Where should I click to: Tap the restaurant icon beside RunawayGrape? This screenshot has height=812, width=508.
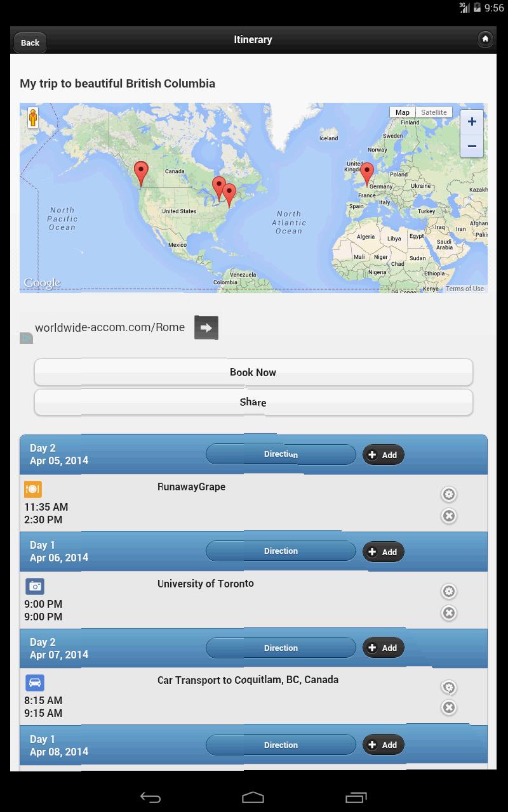pyautogui.click(x=34, y=489)
